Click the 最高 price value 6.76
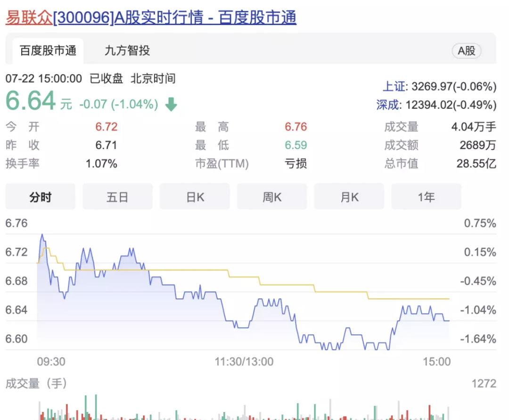 [x=297, y=126]
